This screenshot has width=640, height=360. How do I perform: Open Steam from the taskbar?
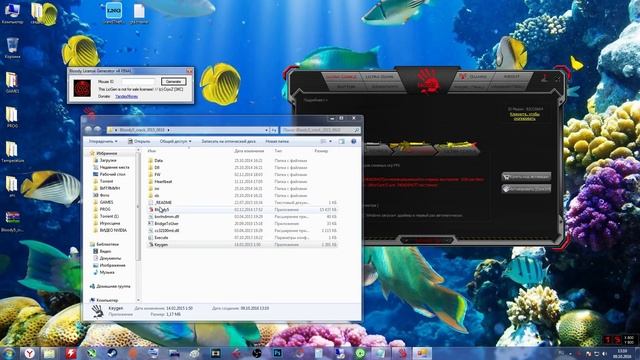[x=112, y=353]
